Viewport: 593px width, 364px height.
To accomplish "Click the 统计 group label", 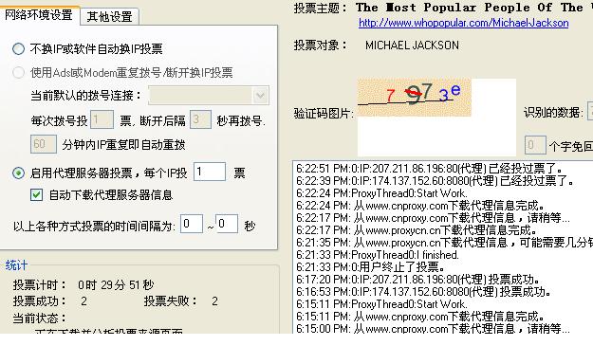I will click(16, 265).
